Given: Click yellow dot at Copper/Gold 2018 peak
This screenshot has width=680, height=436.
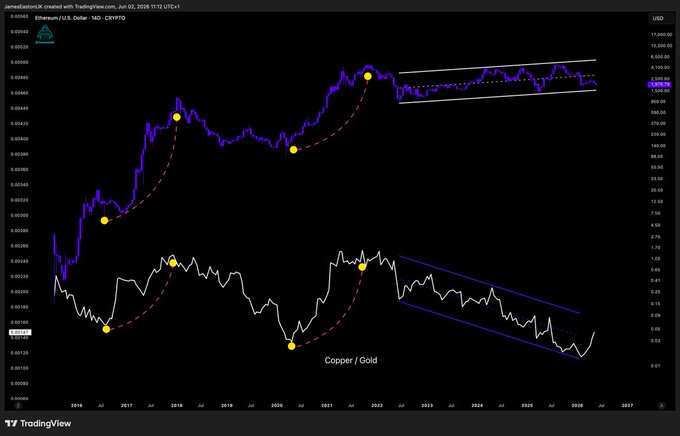Looking at the screenshot, I should pyautogui.click(x=173, y=263).
